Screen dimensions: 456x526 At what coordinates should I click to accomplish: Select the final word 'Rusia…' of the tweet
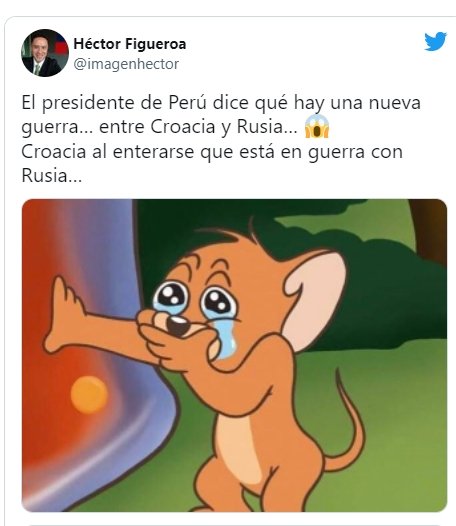[x=52, y=175]
